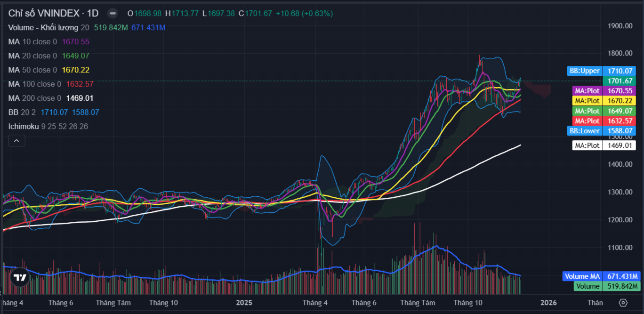644x314 pixels.
Task: Select the MA 200 close indicator legend
Action: 34,98
